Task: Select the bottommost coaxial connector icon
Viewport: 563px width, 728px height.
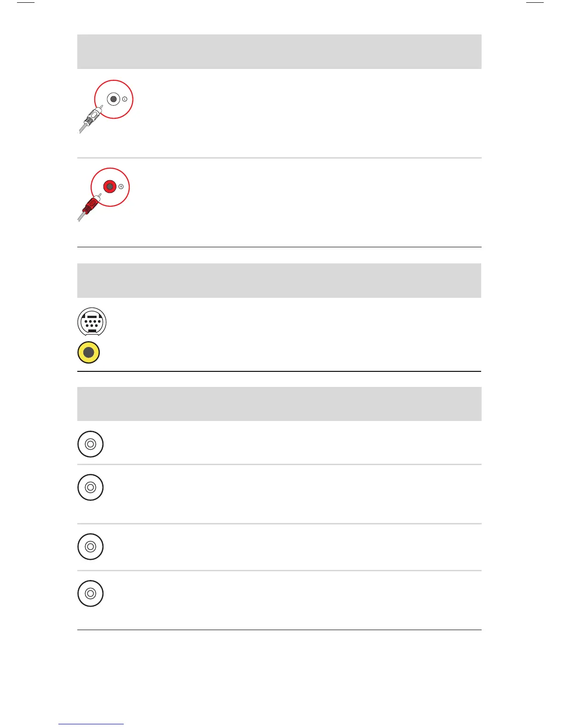Action: [x=91, y=593]
